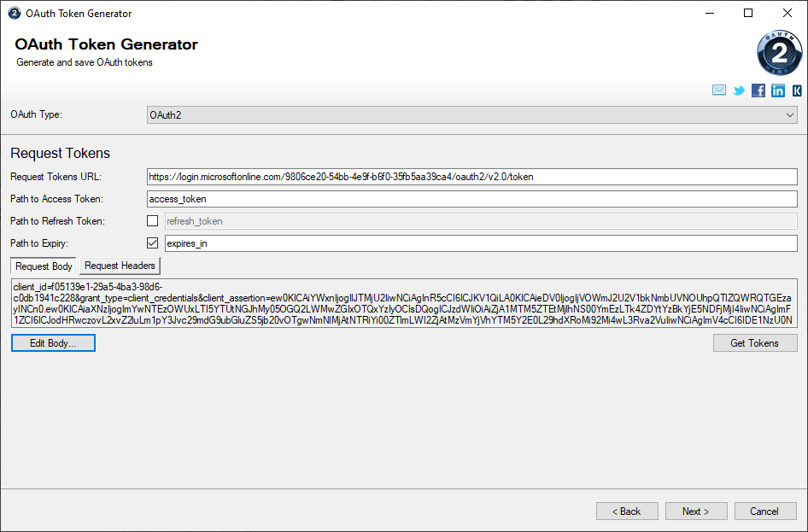
Task: Click the Edit Body button
Action: [53, 342]
